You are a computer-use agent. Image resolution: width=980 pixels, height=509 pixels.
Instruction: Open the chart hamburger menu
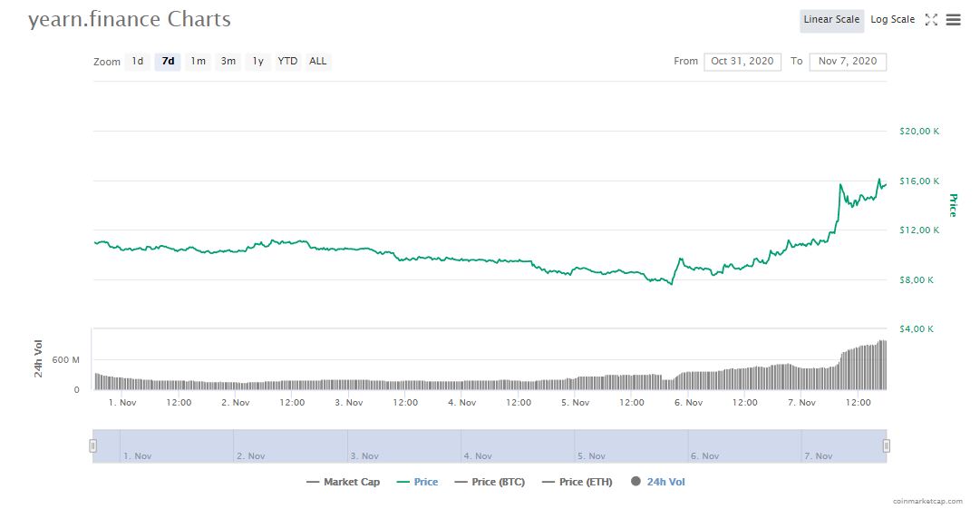[x=953, y=20]
